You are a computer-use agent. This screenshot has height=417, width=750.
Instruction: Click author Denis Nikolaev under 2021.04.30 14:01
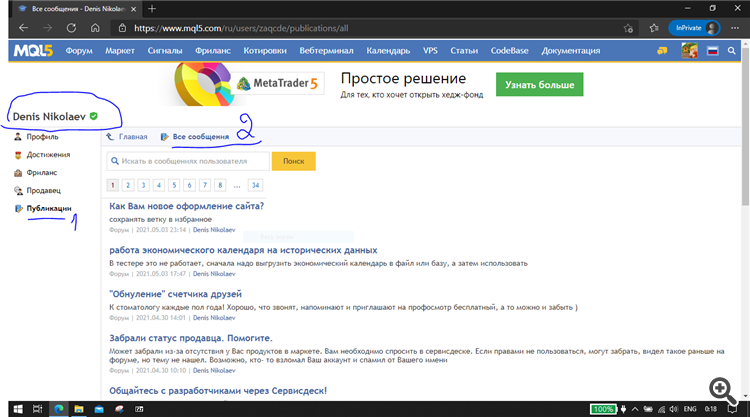tap(214, 318)
